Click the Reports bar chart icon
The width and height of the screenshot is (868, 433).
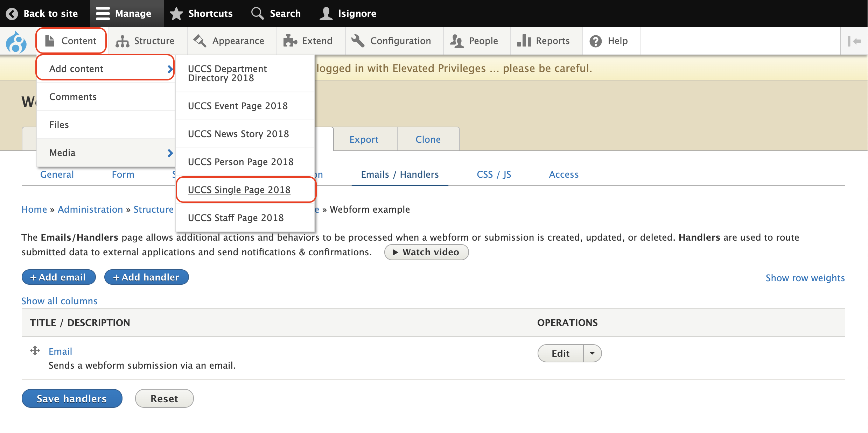click(524, 41)
